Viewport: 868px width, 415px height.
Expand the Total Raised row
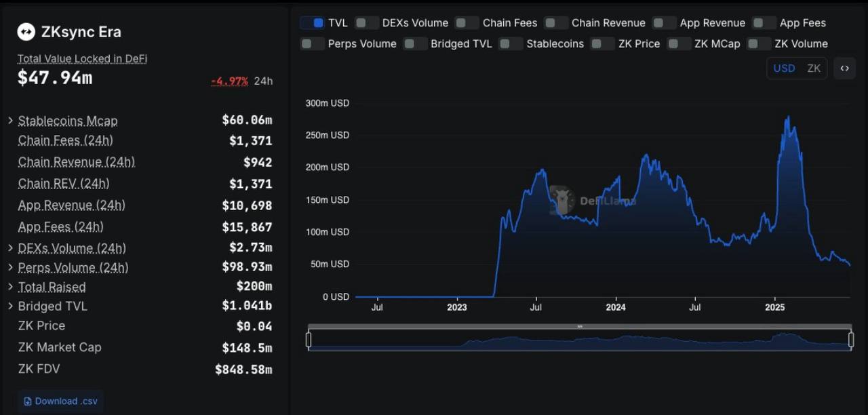coord(10,287)
